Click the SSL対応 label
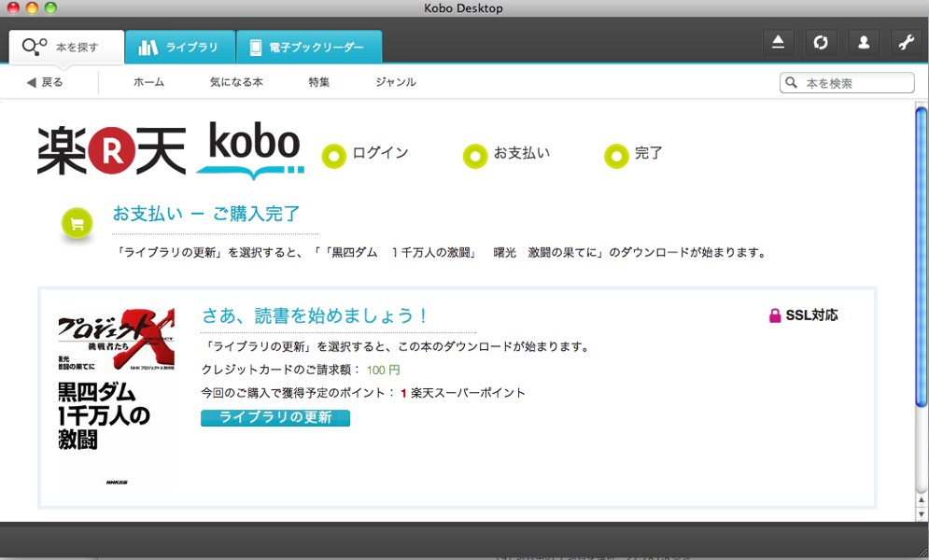Viewport: 929px width, 560px height. pyautogui.click(x=811, y=315)
